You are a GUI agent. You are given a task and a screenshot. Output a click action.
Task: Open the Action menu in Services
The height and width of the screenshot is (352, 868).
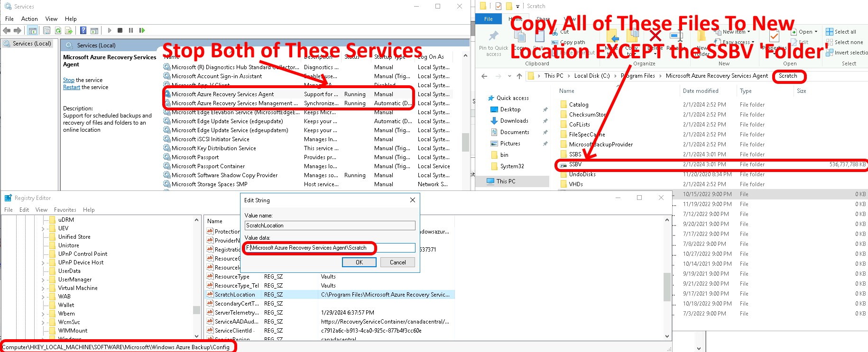[x=29, y=19]
